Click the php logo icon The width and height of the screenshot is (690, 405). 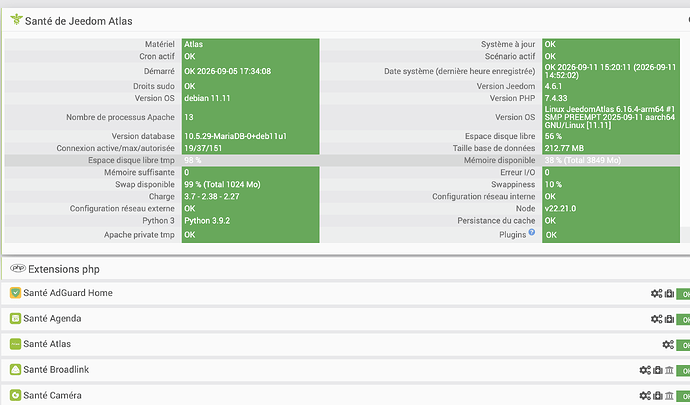click(x=18, y=268)
